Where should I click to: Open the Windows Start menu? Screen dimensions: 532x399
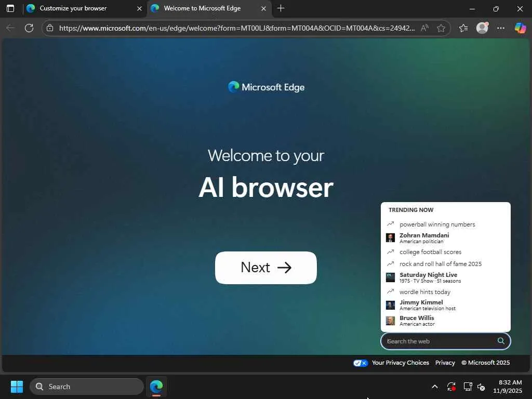[17, 387]
